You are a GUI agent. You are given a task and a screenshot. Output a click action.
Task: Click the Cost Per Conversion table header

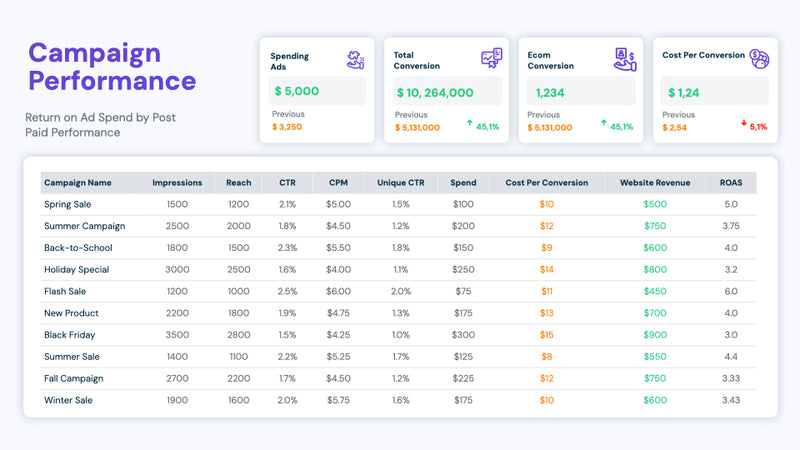546,183
